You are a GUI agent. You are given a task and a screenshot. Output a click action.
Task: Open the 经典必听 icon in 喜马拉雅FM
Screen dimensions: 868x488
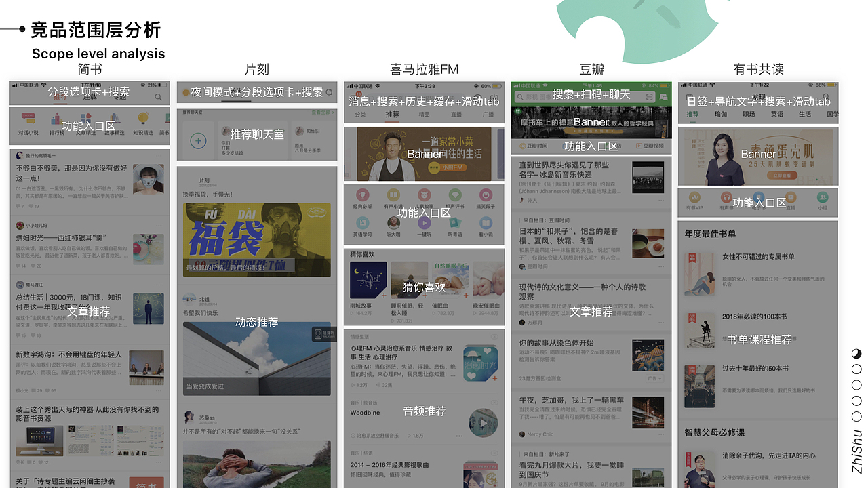click(x=362, y=195)
